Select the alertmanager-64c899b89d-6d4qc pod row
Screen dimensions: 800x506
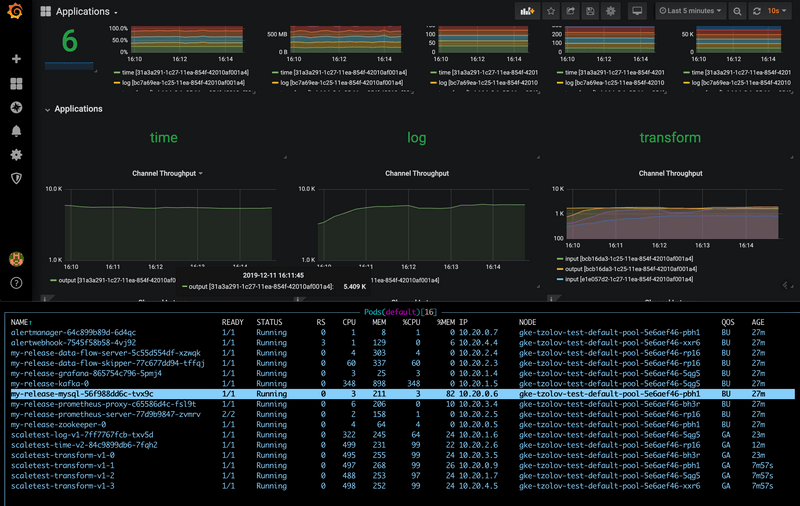coord(402,333)
